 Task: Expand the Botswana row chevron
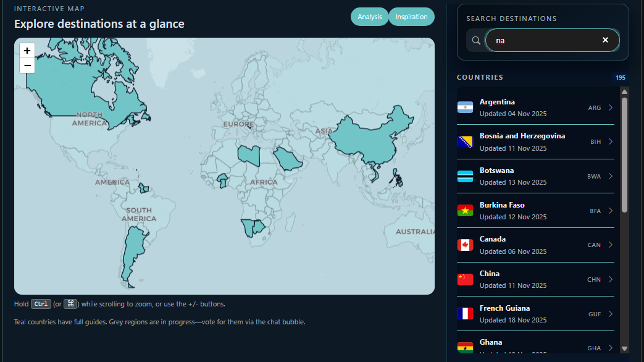(x=611, y=176)
